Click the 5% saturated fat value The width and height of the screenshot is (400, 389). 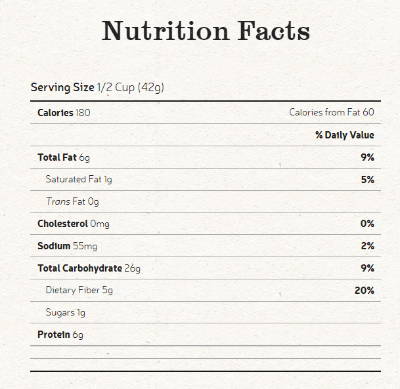click(367, 180)
